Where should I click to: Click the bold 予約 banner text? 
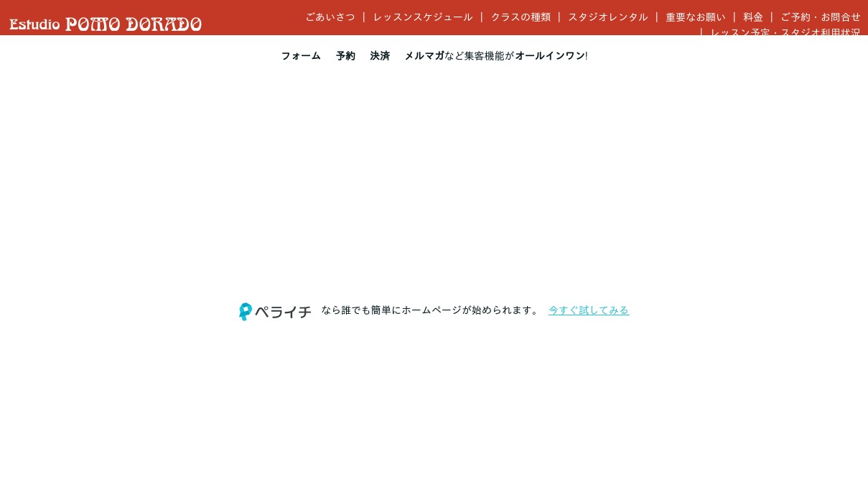coord(345,56)
